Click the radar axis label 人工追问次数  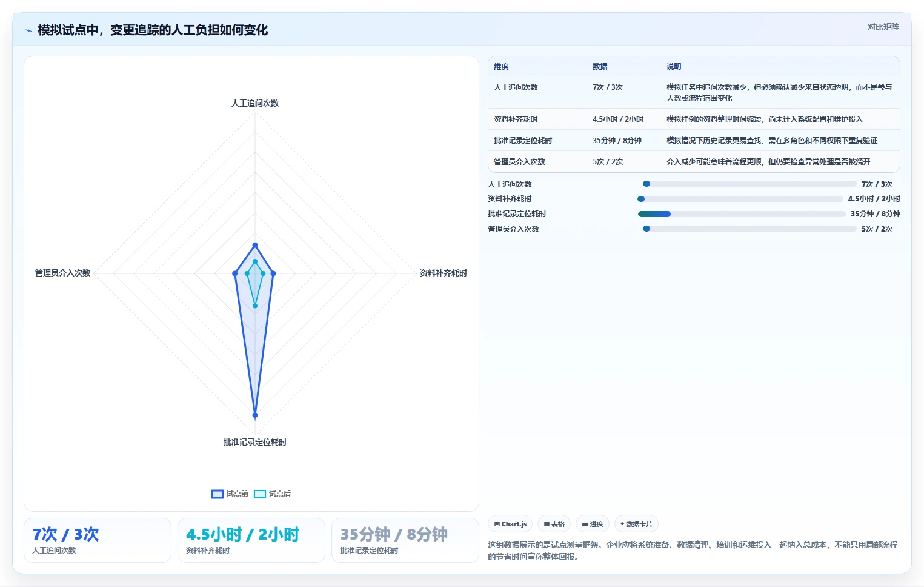click(255, 103)
